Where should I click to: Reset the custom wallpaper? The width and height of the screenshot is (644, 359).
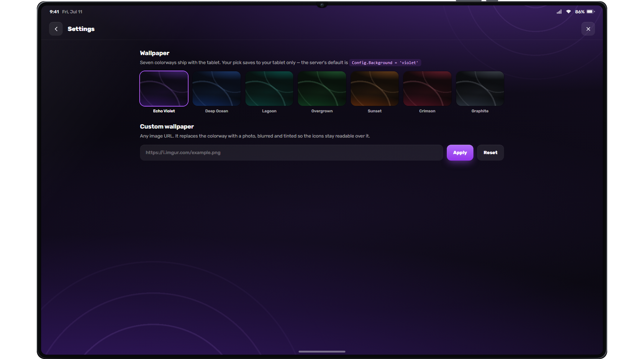tap(490, 153)
